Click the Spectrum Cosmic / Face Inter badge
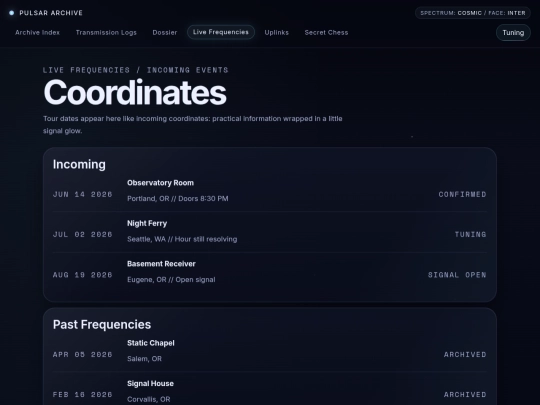This screenshot has height=405, width=540. [473, 13]
